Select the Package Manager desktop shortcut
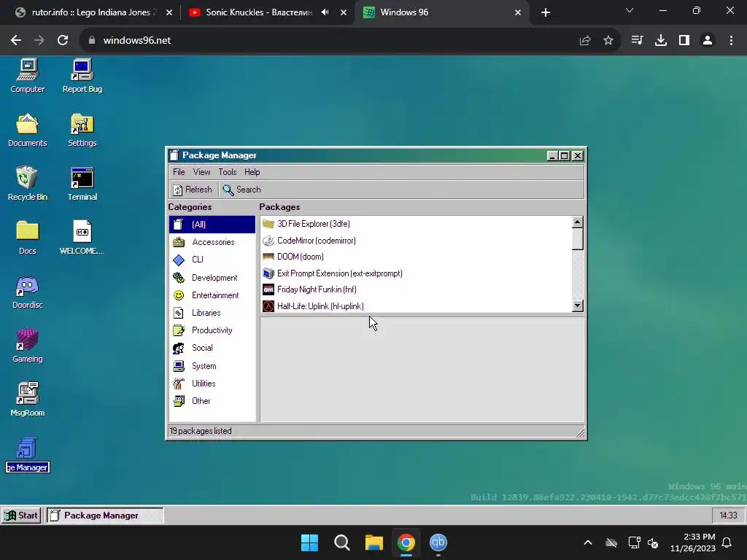The width and height of the screenshot is (747, 560). [x=28, y=455]
